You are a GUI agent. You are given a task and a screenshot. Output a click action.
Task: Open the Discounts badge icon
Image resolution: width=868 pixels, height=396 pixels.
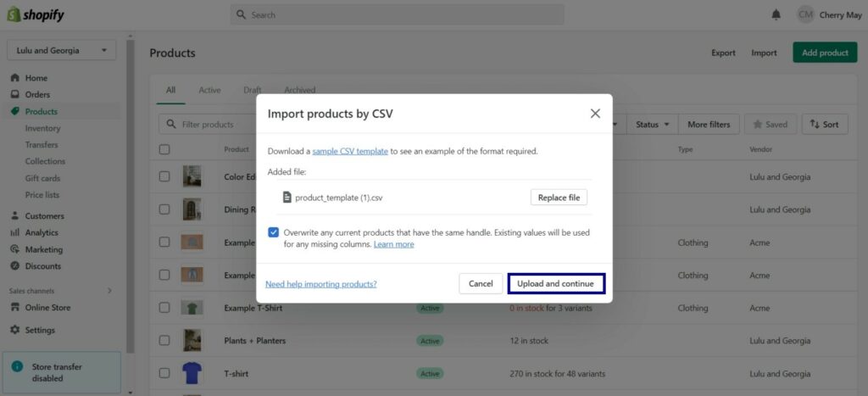(15, 266)
